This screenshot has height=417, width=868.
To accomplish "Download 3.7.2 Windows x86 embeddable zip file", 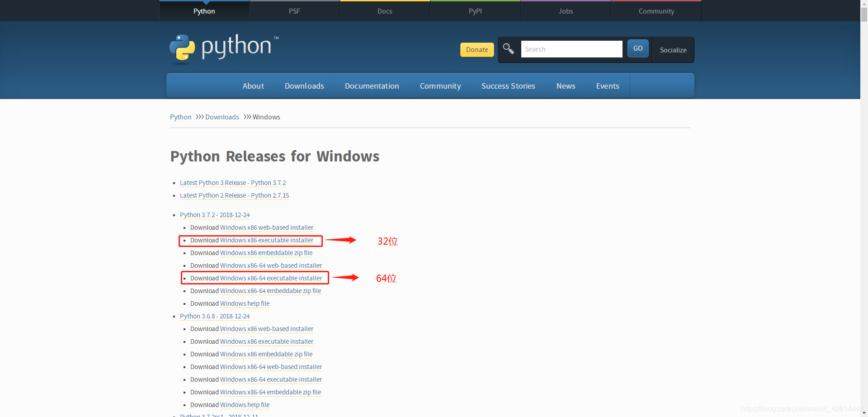I will point(266,253).
